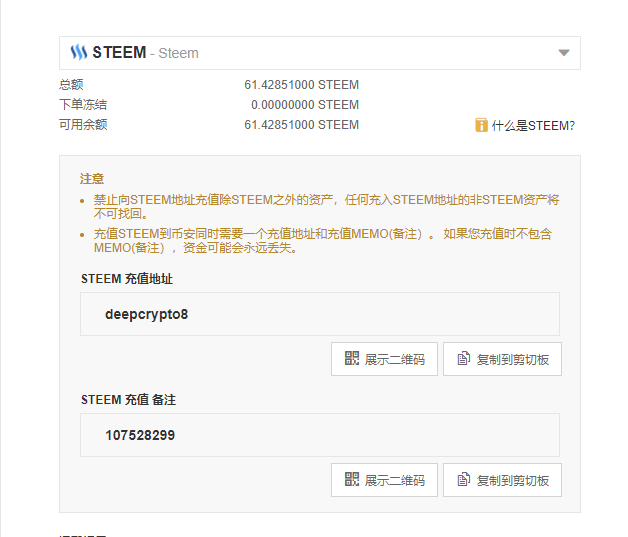
Task: Click the 可用余额 value 61.42851000 STEEM
Action: 302,125
